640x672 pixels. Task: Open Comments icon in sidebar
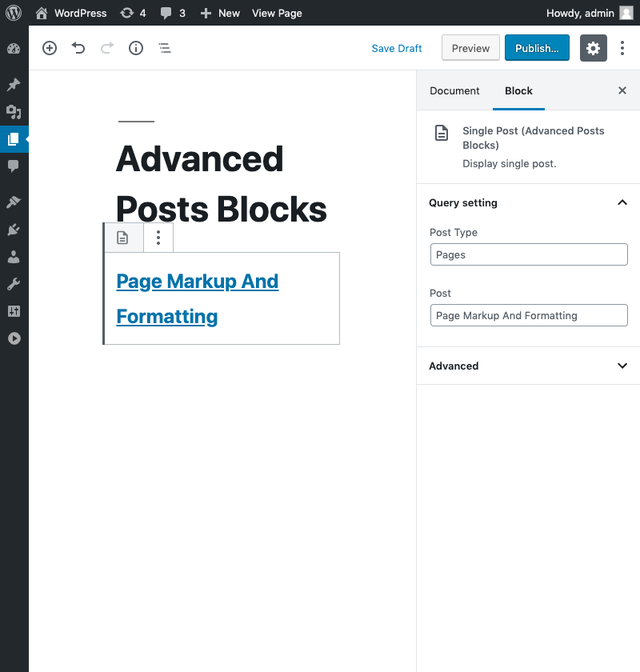[x=14, y=166]
